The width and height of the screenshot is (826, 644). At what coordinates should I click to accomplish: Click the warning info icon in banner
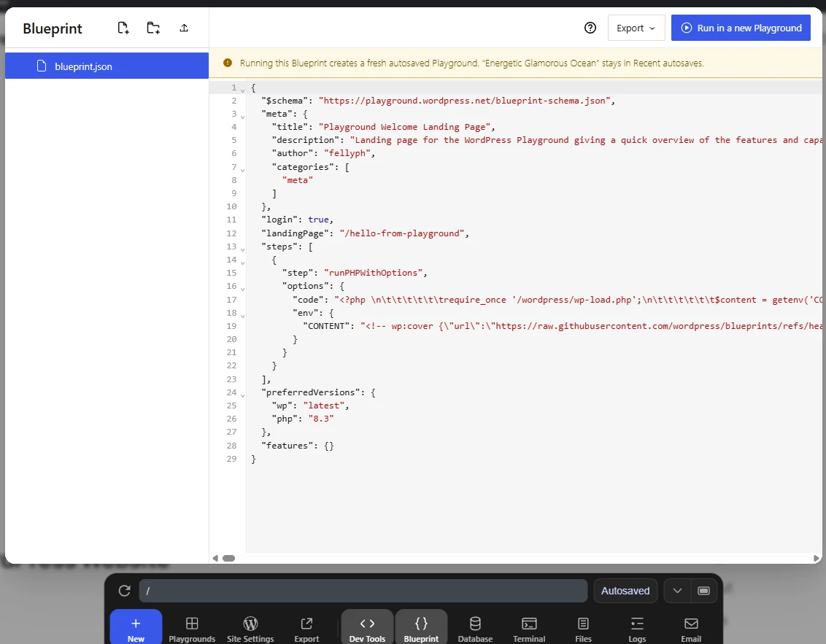(228, 63)
